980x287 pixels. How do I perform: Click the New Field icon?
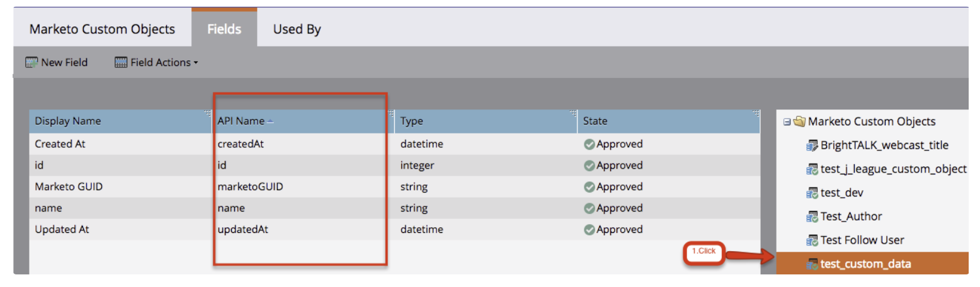point(31,62)
